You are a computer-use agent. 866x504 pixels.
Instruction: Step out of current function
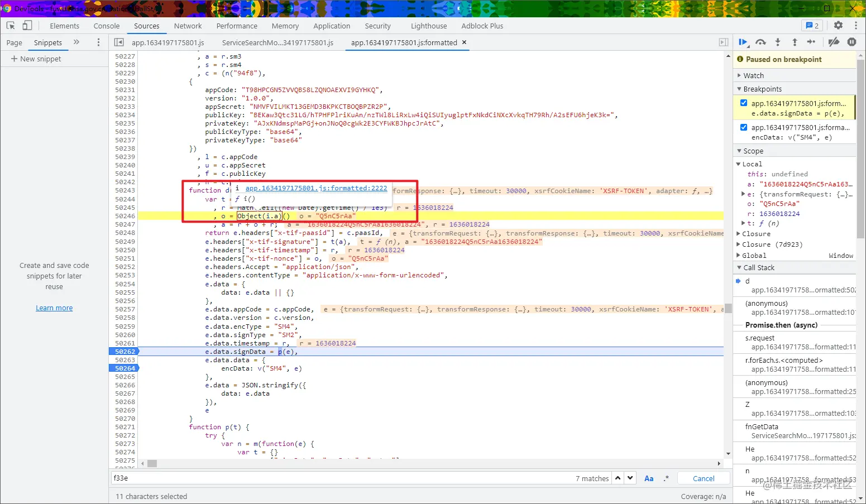coord(795,42)
